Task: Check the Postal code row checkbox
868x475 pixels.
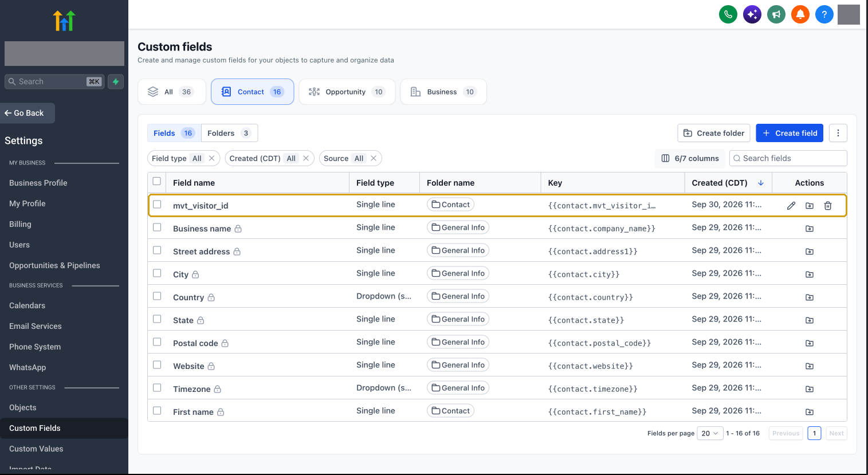Action: [x=157, y=342]
